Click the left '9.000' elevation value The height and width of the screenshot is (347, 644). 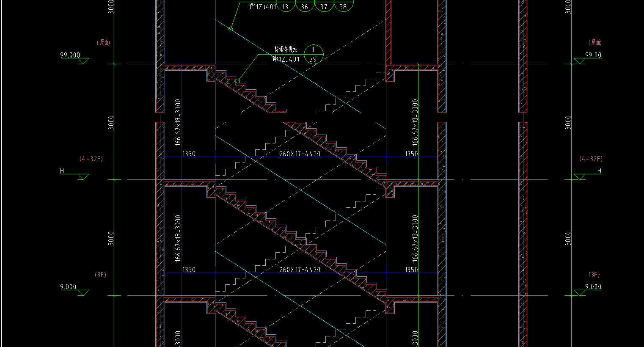point(68,287)
